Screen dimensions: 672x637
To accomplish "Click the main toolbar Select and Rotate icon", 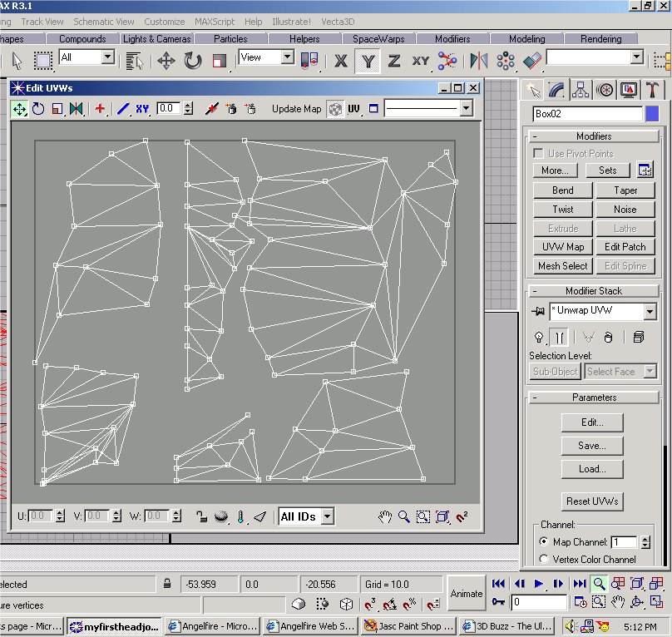I will (193, 60).
